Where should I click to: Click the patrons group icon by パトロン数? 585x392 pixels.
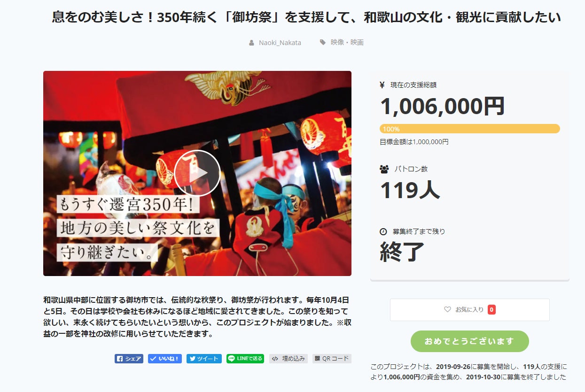(384, 169)
